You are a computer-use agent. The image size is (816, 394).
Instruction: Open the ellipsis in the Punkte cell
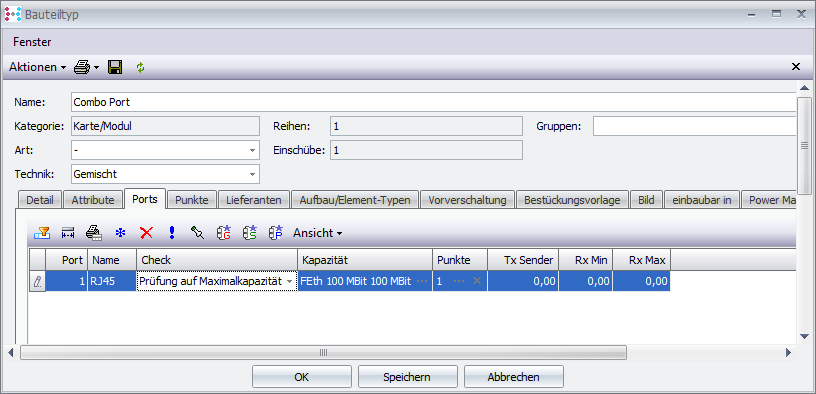click(x=458, y=281)
